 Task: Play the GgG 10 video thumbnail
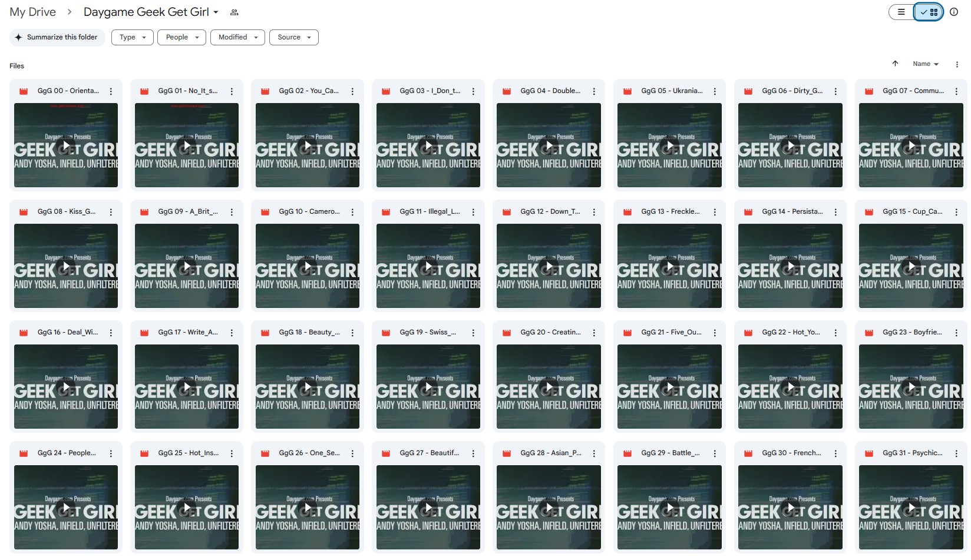tap(307, 266)
